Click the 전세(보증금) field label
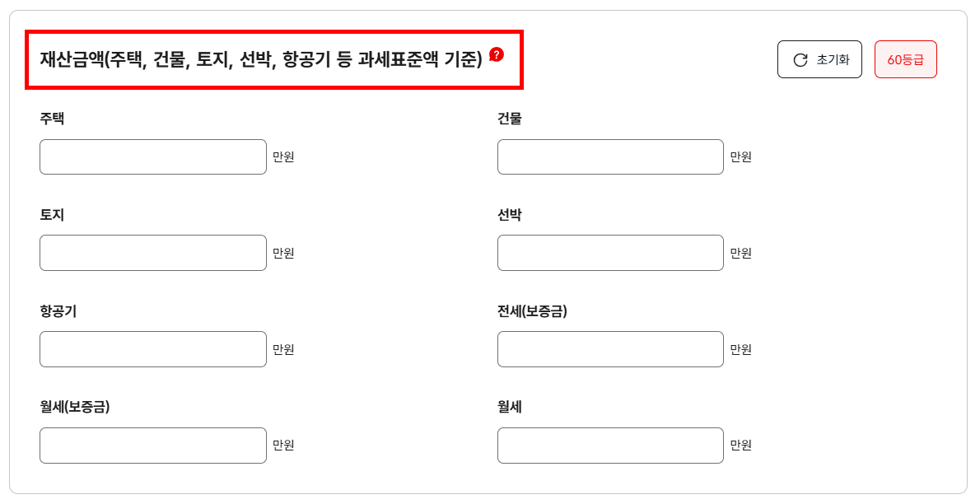This screenshot has width=980, height=504. point(531,310)
